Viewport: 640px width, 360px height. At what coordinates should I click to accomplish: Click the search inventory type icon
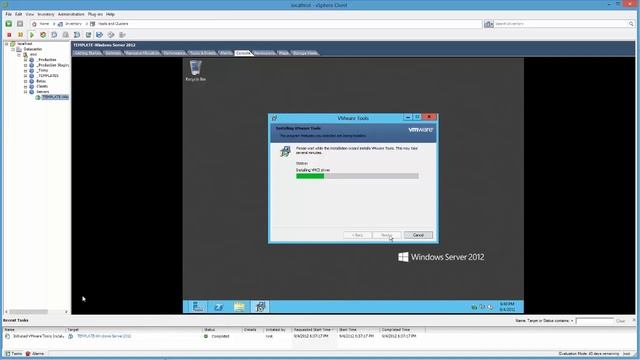tap(489, 24)
